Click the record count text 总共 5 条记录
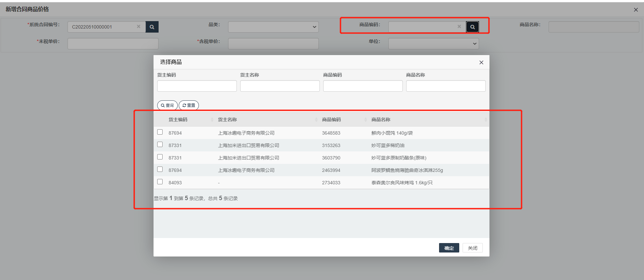 pyautogui.click(x=223, y=198)
